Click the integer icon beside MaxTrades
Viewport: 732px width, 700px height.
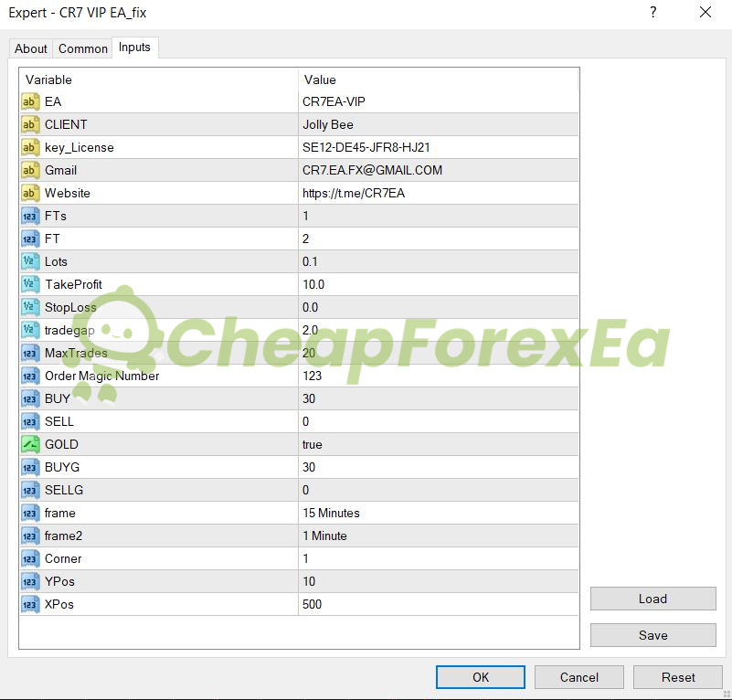(x=30, y=353)
